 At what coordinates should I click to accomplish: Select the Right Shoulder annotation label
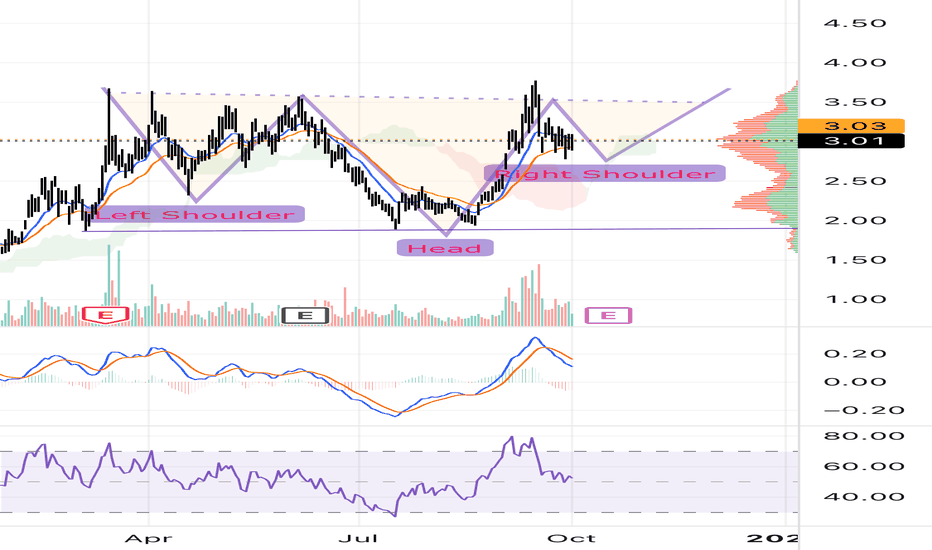tap(604, 174)
